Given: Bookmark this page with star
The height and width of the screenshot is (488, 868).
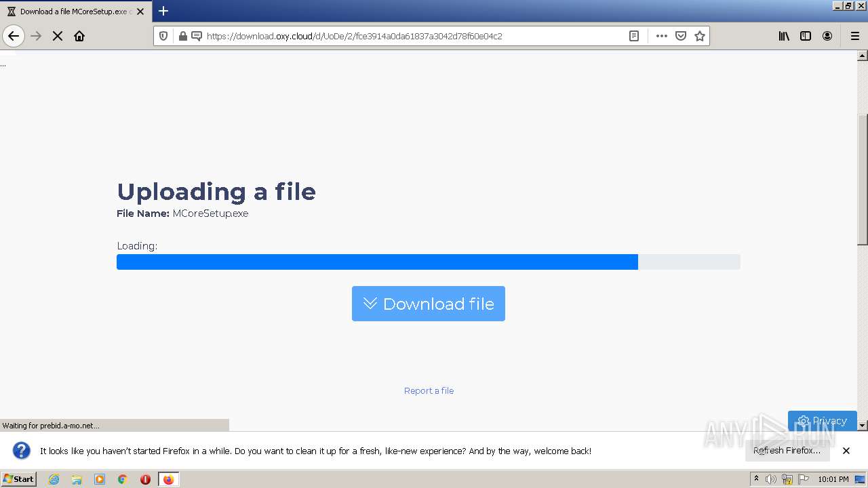Looking at the screenshot, I should pos(700,36).
